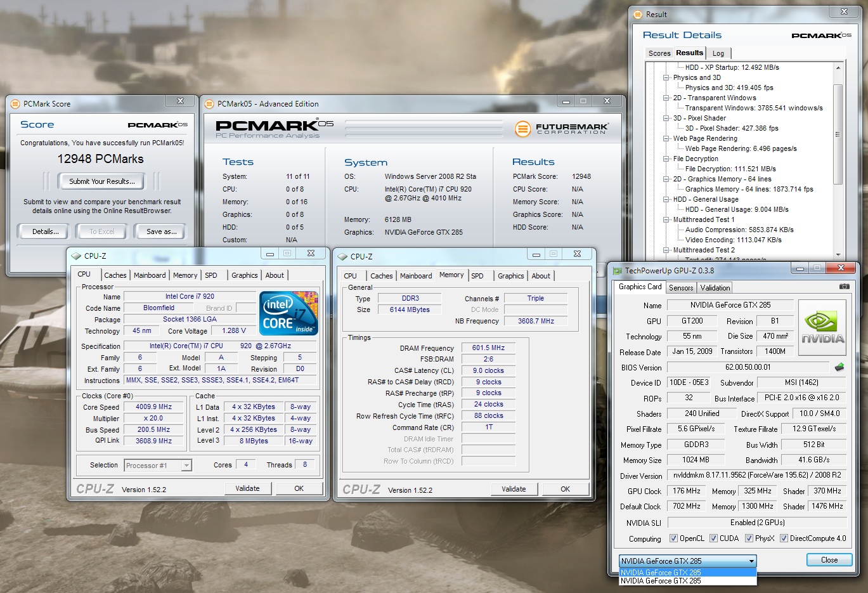The image size is (868, 593).
Task: Toggle the OpenCL checkbox in GPU-Z
Action: [x=673, y=538]
